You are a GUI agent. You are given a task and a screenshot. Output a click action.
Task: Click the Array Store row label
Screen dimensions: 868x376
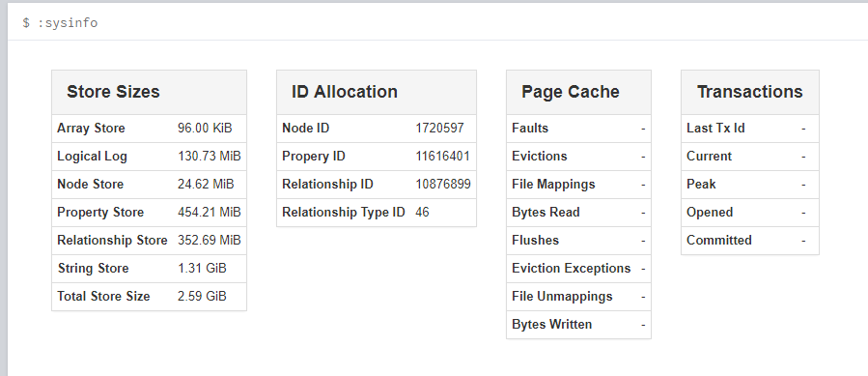(x=91, y=129)
